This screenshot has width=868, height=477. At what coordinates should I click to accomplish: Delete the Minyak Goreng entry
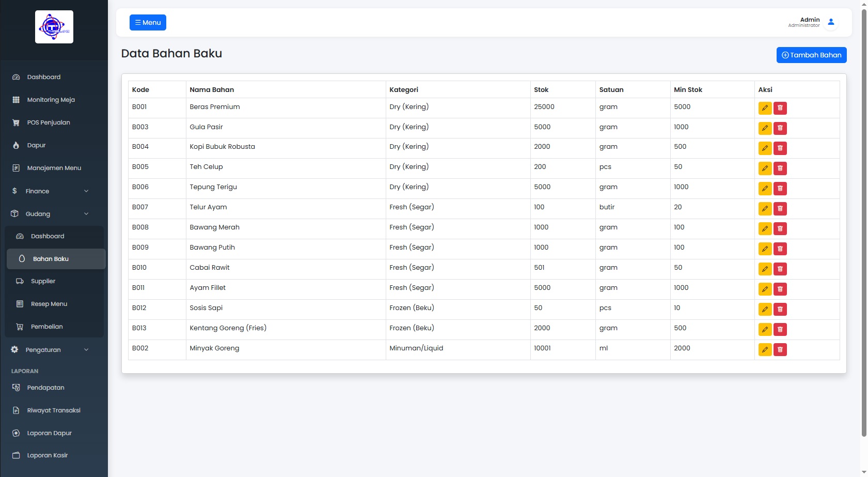[780, 350]
